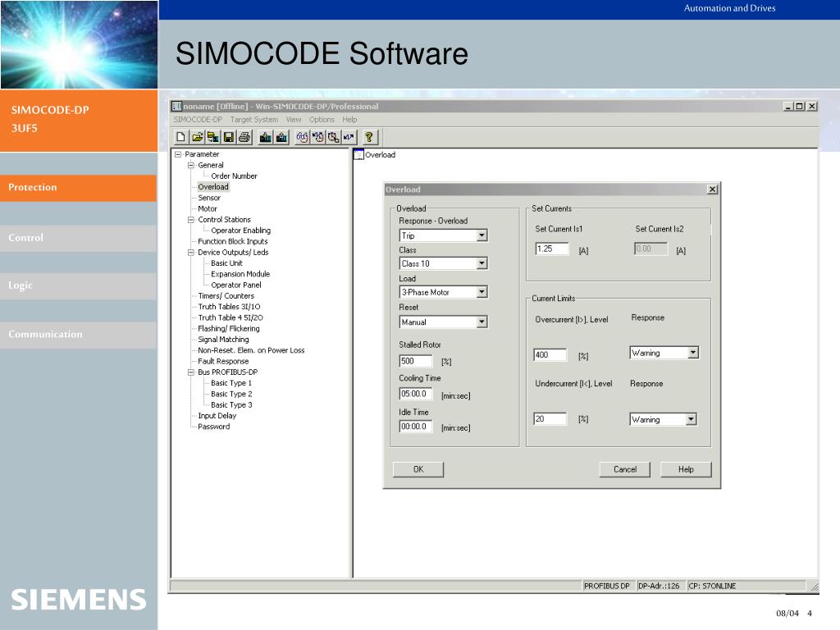This screenshot has height=630, width=840.
Task: Select Password in the parameter tree
Action: (x=214, y=427)
